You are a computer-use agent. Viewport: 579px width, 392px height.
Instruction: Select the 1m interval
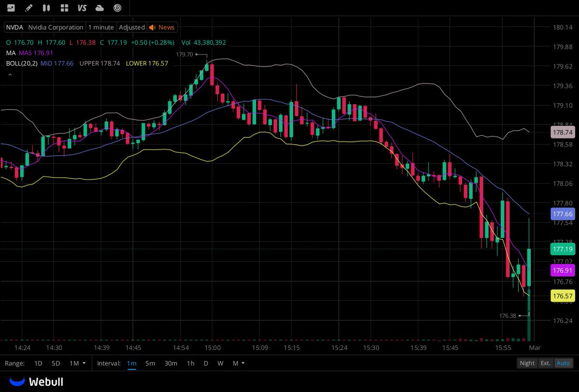click(x=132, y=363)
